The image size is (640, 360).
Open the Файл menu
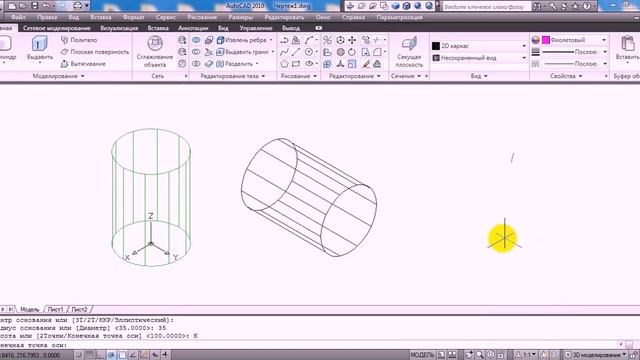18,17
